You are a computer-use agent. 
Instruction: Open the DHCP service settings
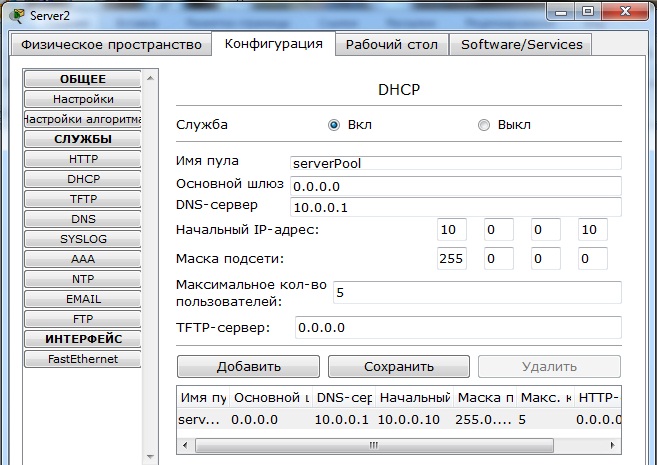tap(83, 179)
